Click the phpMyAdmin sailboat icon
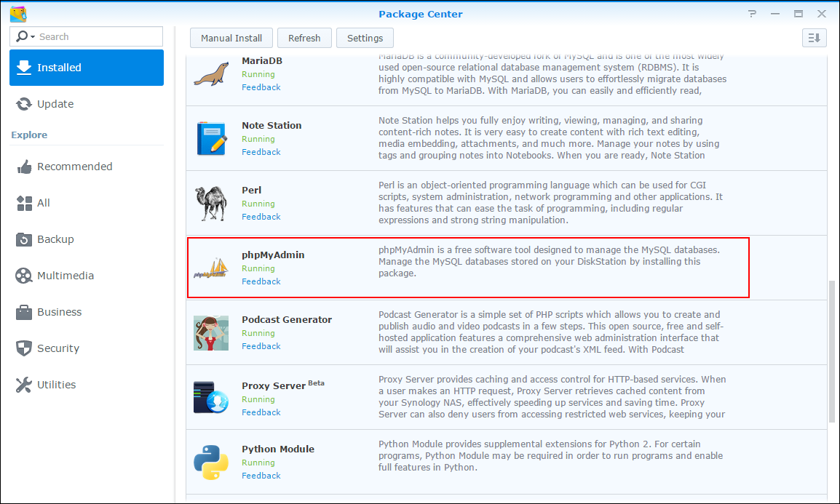 pos(211,268)
